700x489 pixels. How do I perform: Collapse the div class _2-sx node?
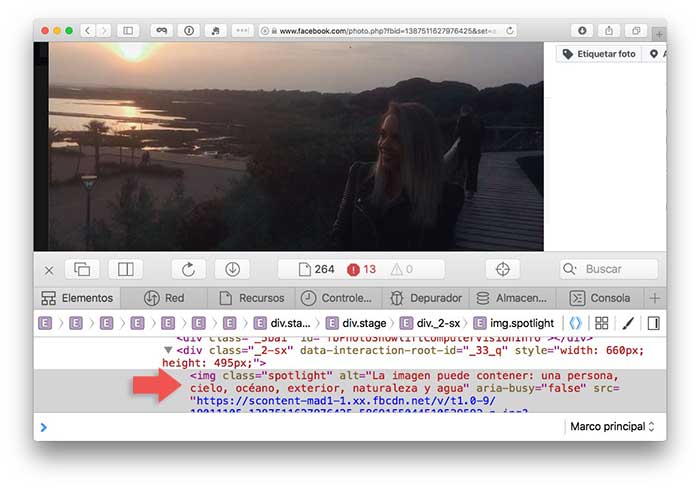[168, 350]
